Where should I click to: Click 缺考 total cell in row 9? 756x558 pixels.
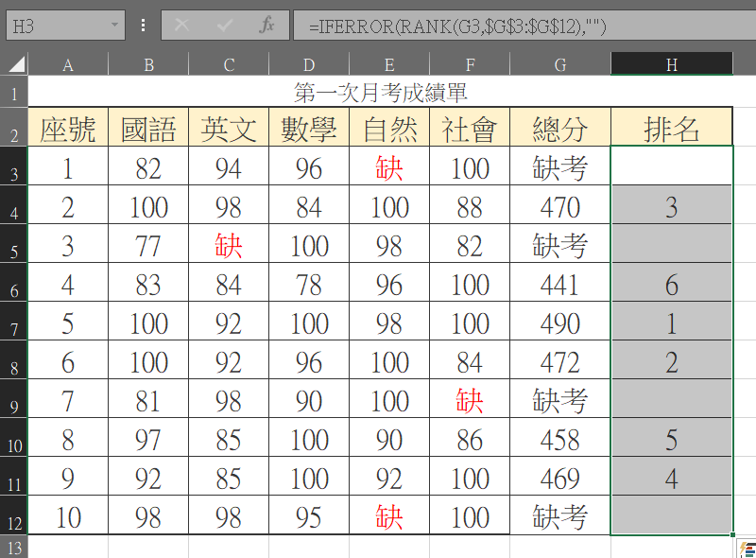pyautogui.click(x=560, y=399)
